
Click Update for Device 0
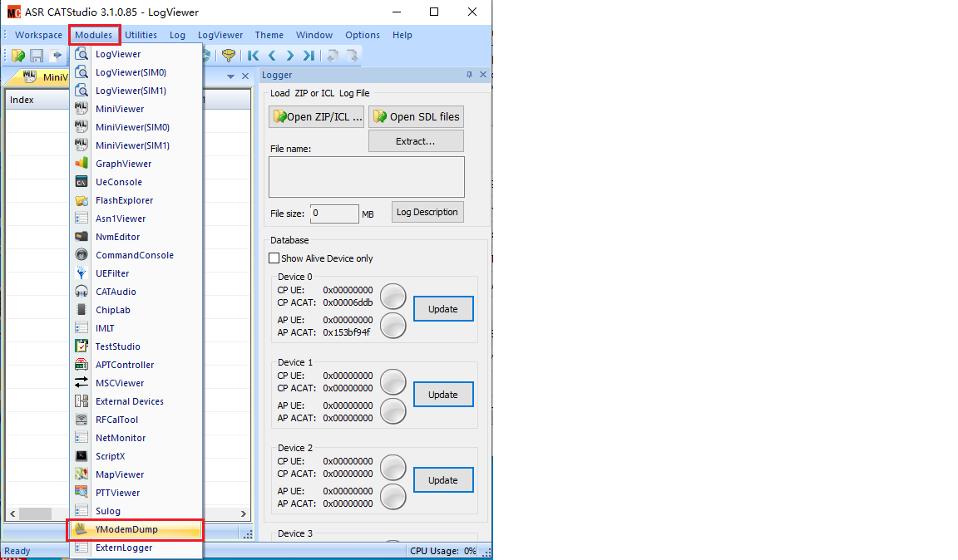tap(443, 309)
